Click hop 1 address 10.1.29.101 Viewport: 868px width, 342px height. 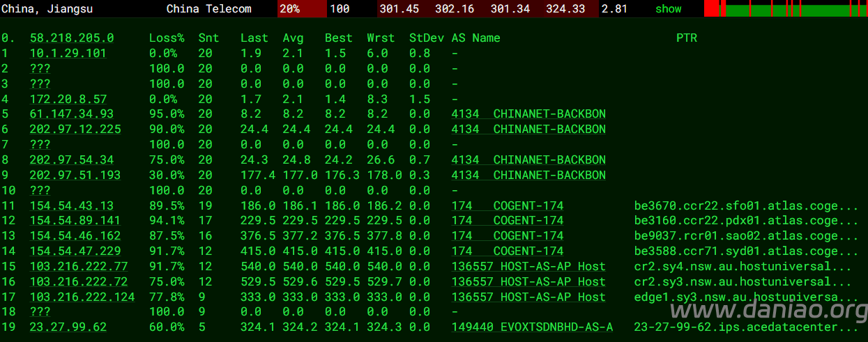(68, 54)
